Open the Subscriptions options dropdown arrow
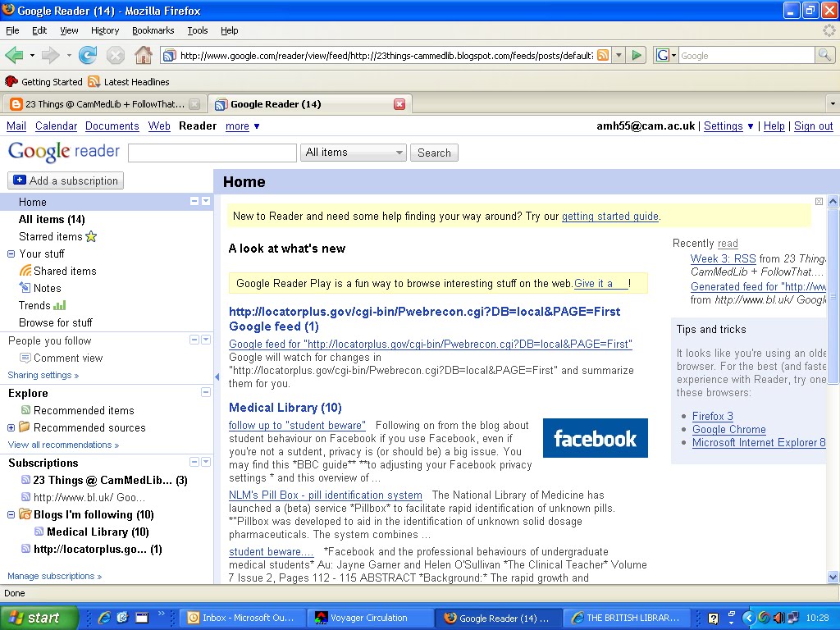 pyautogui.click(x=206, y=462)
